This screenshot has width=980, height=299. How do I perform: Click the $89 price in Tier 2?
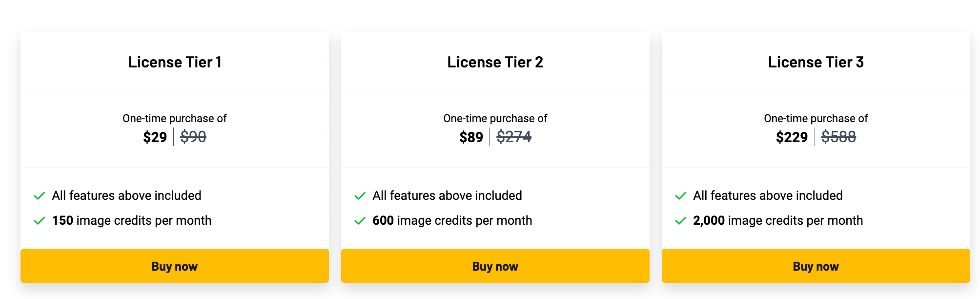click(x=471, y=137)
